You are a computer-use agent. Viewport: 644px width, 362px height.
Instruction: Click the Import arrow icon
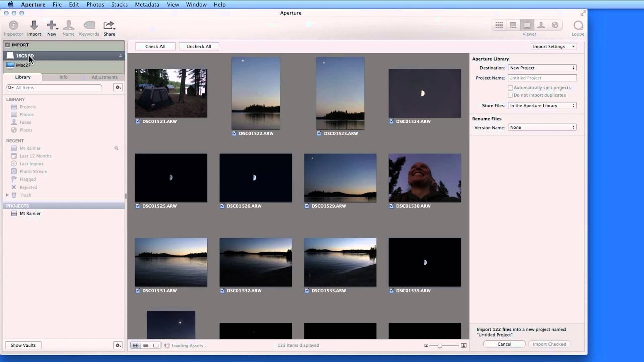34,25
